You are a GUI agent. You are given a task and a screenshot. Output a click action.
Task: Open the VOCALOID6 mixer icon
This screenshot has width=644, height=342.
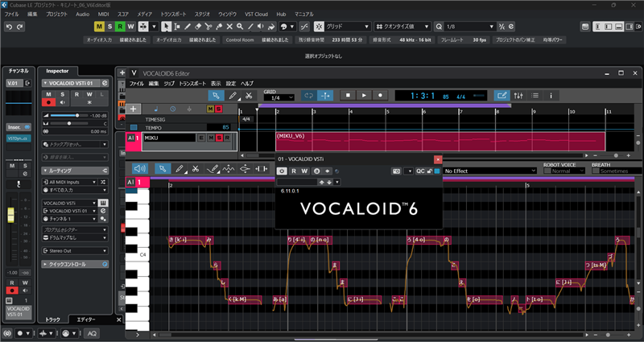point(518,96)
